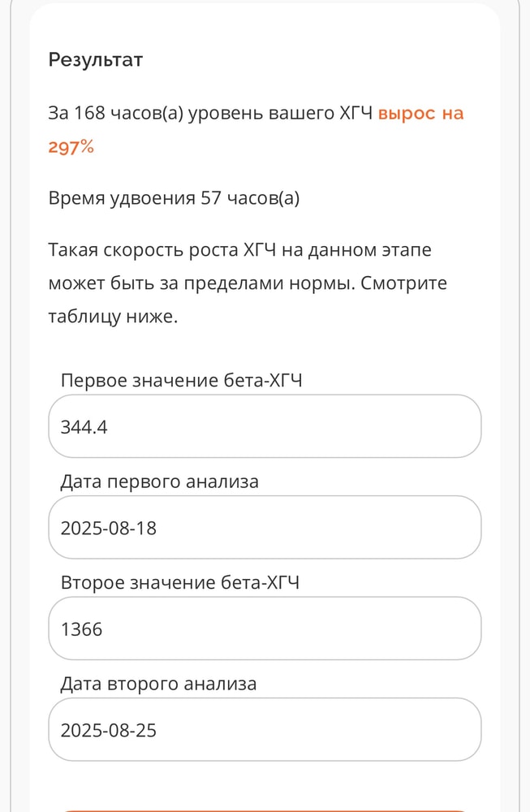The image size is (530, 812).
Task: Click the 'Результат' heading
Action: (x=96, y=59)
